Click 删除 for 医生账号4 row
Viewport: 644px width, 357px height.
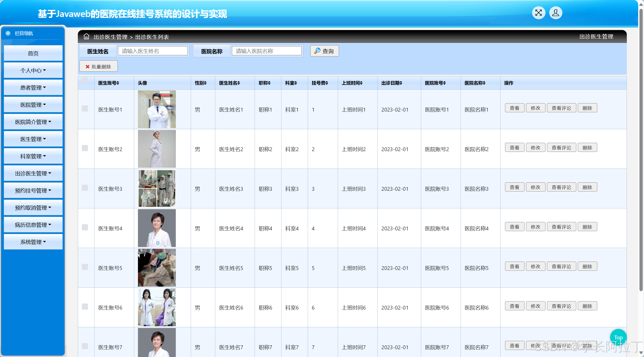point(587,227)
